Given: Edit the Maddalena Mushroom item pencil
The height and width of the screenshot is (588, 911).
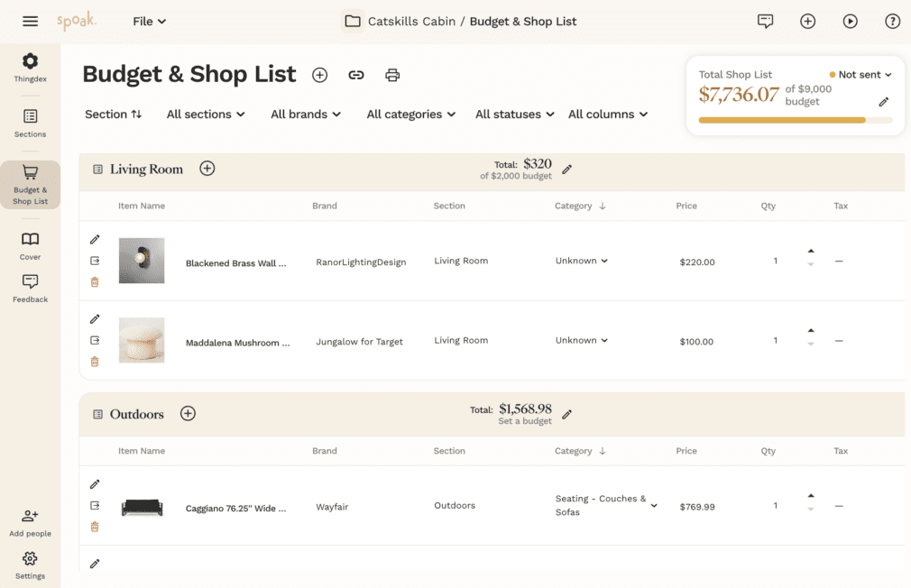Looking at the screenshot, I should 95,319.
